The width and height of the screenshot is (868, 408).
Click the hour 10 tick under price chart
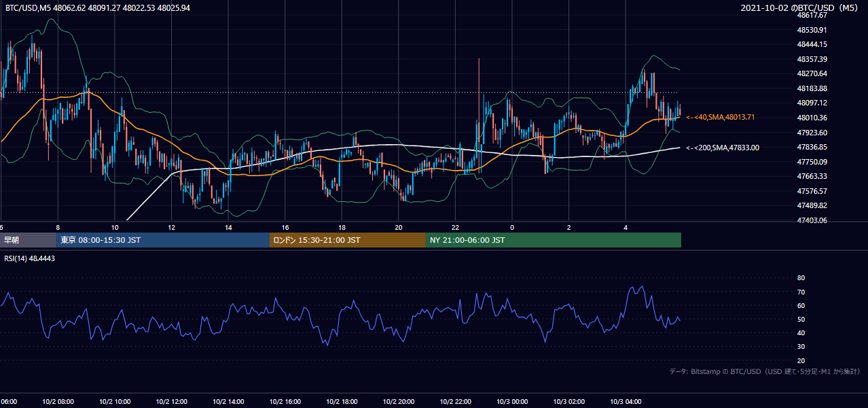click(x=114, y=227)
